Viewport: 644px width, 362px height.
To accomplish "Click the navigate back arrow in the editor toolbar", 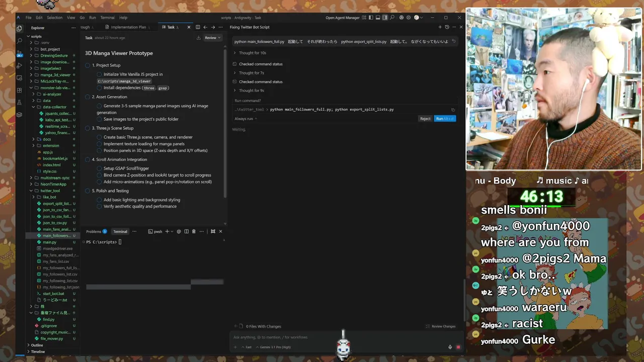I will pos(205,27).
